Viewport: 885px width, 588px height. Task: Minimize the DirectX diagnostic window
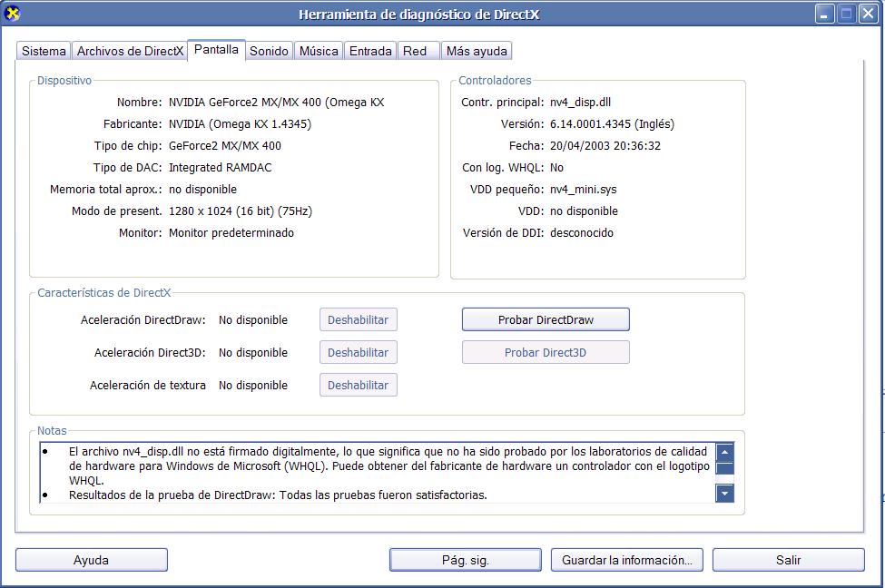point(824,14)
